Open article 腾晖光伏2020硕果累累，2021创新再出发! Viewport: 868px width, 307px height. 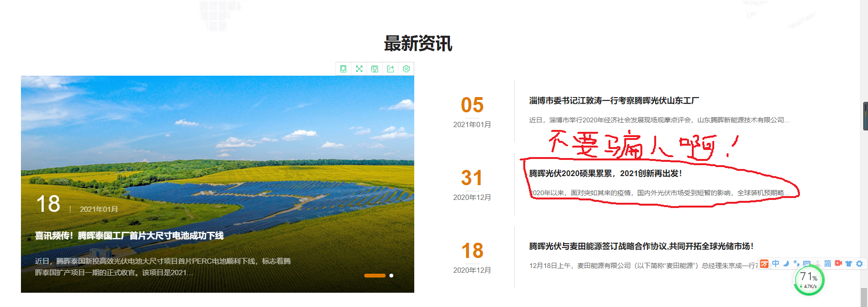(605, 173)
